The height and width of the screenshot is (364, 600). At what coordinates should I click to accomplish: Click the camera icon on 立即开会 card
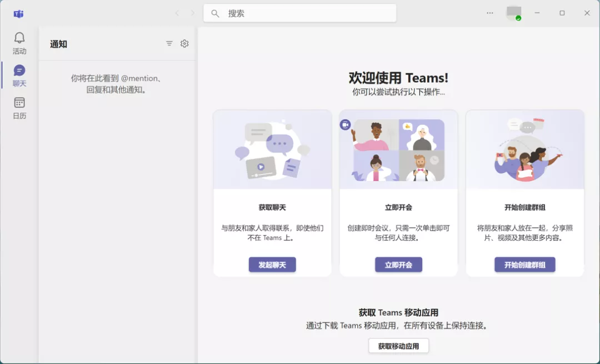(x=346, y=124)
